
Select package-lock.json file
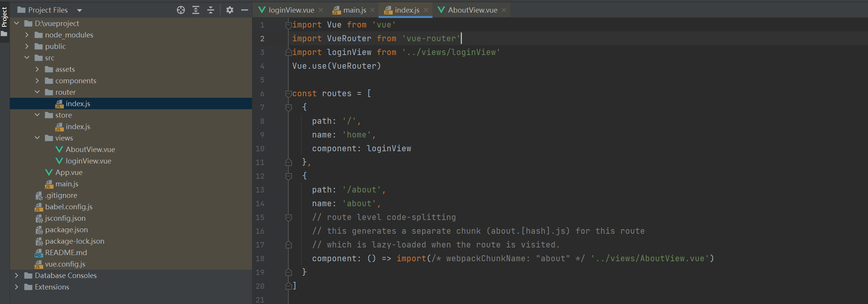131,241
